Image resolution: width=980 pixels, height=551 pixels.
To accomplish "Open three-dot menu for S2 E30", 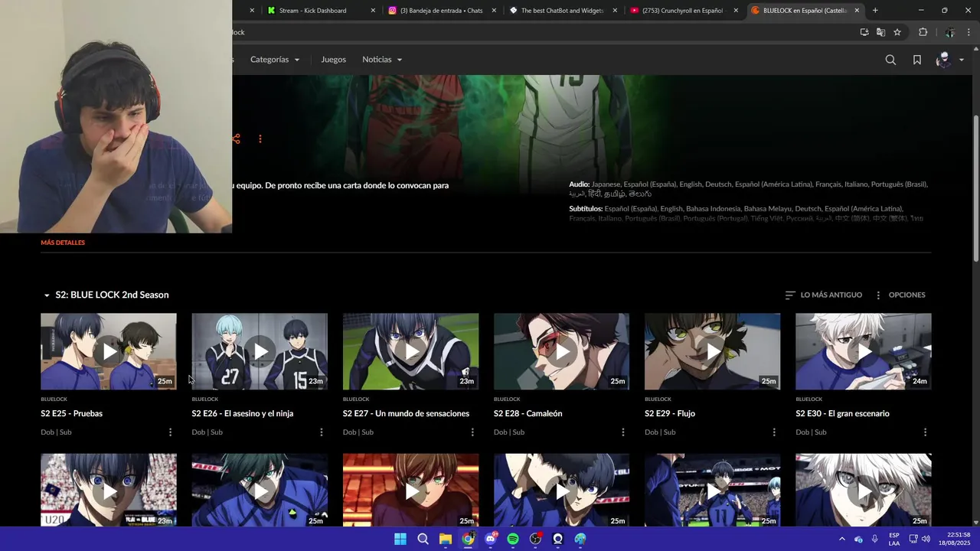I will (x=925, y=432).
